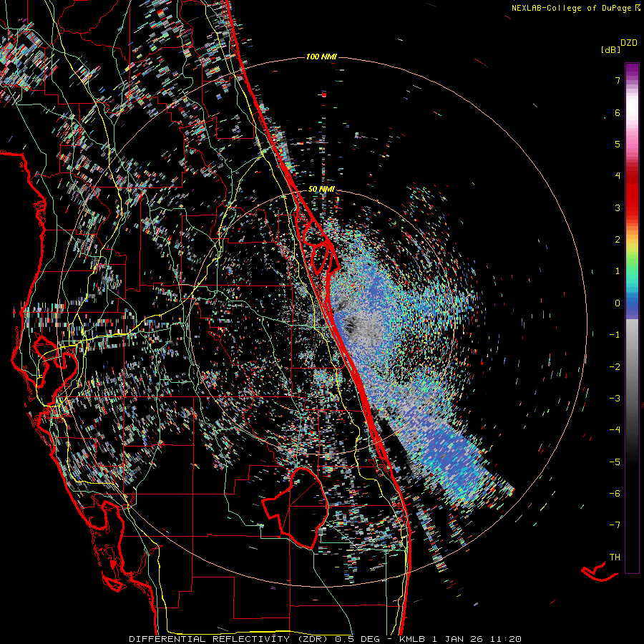Click the -5 dB tick label on the legend
Image resolution: width=644 pixels, height=644 pixels.
pyautogui.click(x=615, y=462)
